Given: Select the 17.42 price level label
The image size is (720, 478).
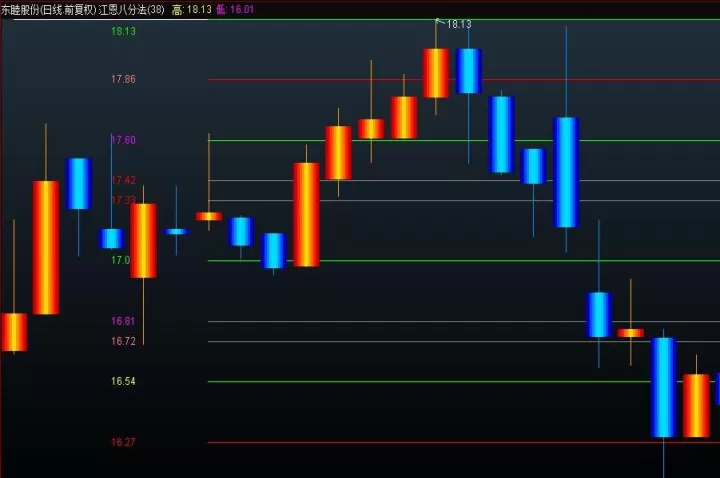Looking at the screenshot, I should pyautogui.click(x=124, y=180).
